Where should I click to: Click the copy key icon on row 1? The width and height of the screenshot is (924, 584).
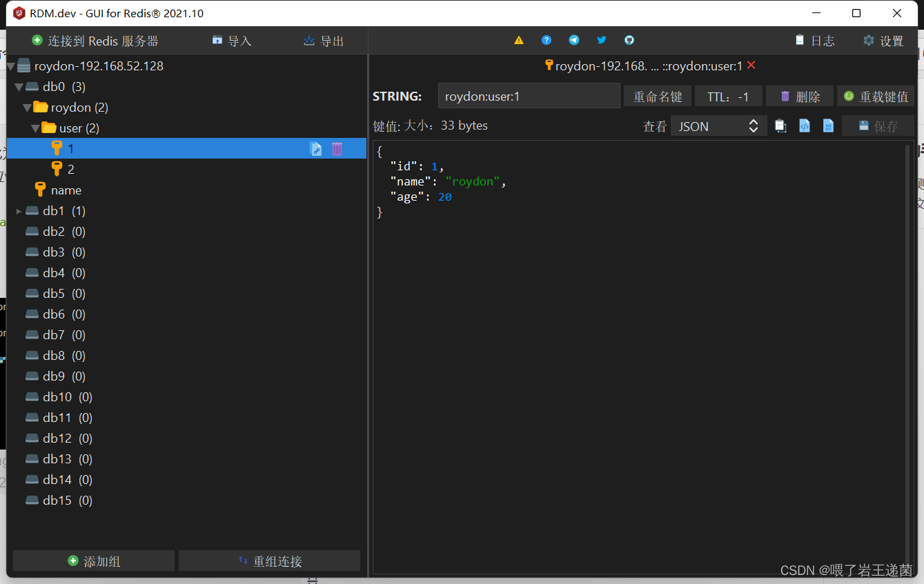point(316,148)
